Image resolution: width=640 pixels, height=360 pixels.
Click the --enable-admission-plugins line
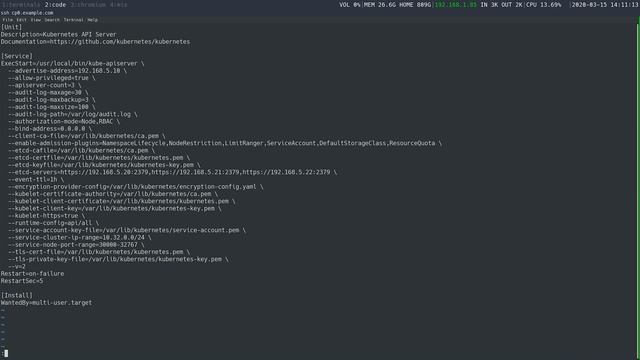point(225,143)
